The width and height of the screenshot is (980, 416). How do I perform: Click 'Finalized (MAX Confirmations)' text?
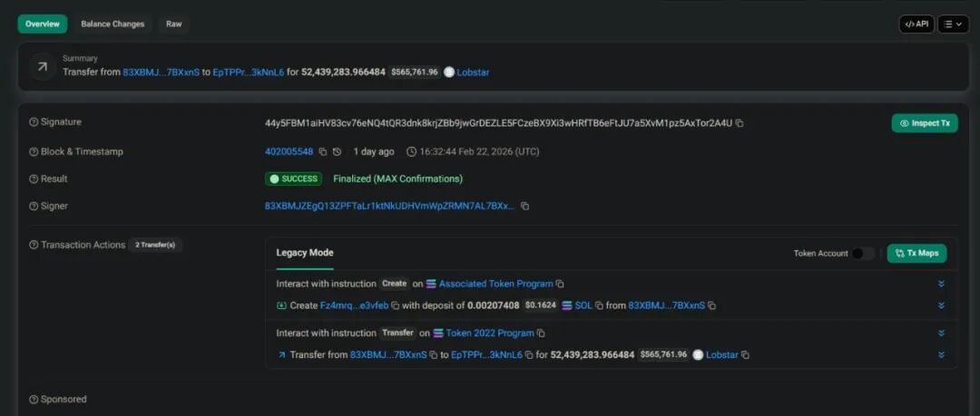398,179
